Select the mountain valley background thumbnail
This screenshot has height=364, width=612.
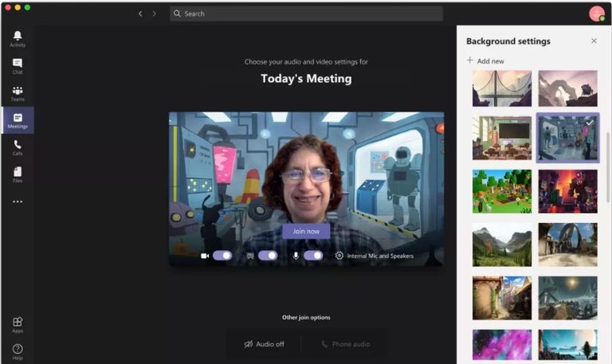(502, 245)
